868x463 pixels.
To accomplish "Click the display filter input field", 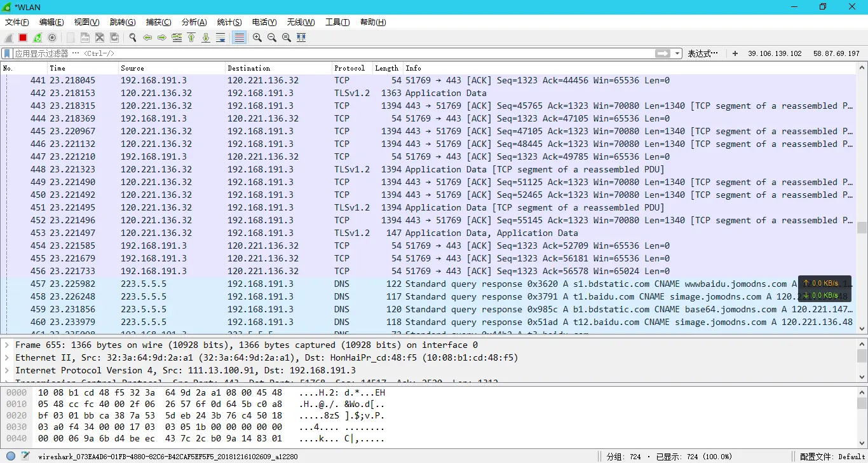I will coord(334,53).
